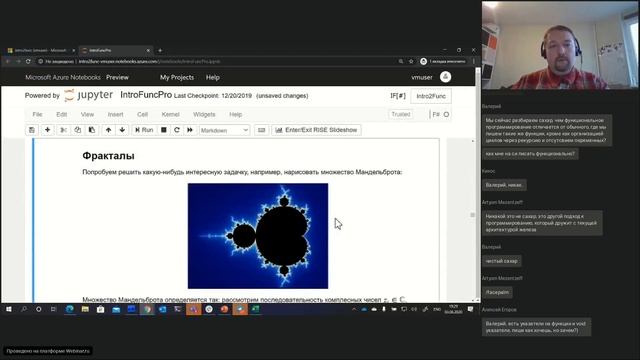Go back in browser history
Viewport: 640px width, 360px height.
pos(8,61)
